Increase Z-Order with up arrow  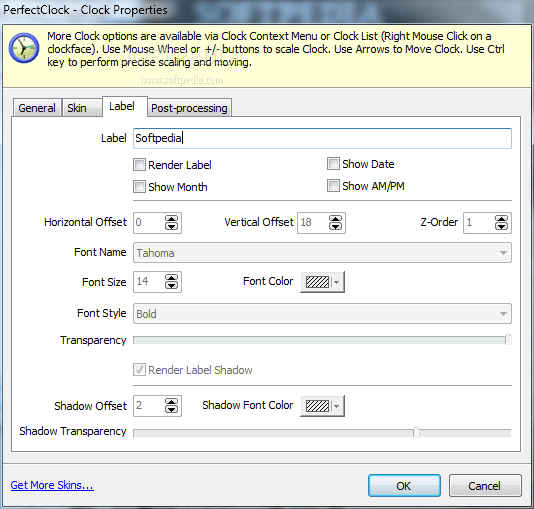click(501, 219)
